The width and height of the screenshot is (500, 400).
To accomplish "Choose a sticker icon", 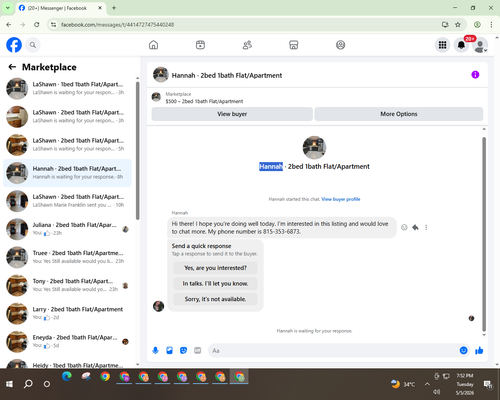I will pos(183,350).
